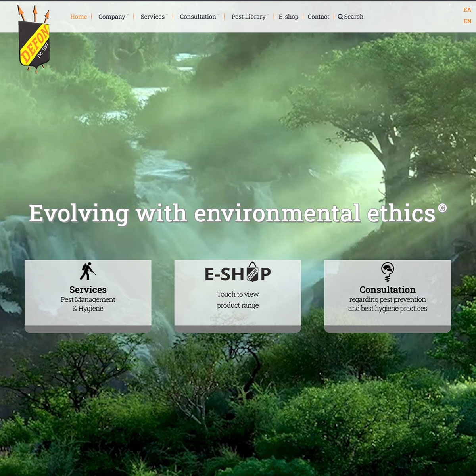Click 'Touch to view product range'
Screen dimensions: 476x476
pos(238,299)
